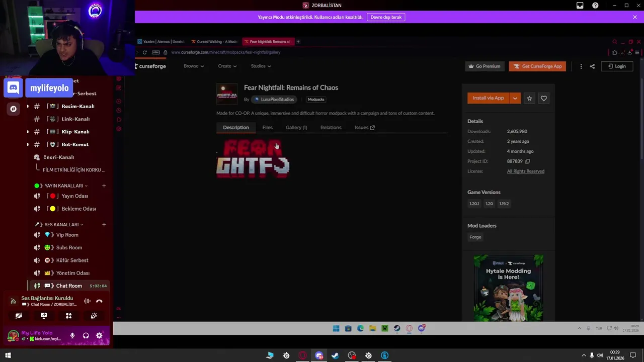Click the Fear Nightfall modpack logo thumbnail
644x362 pixels.
[227, 94]
